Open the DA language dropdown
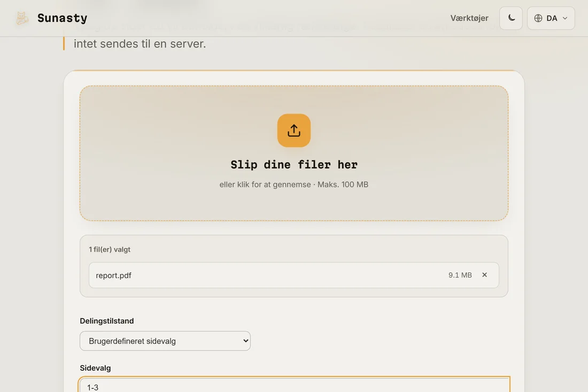The height and width of the screenshot is (392, 588). tap(551, 18)
